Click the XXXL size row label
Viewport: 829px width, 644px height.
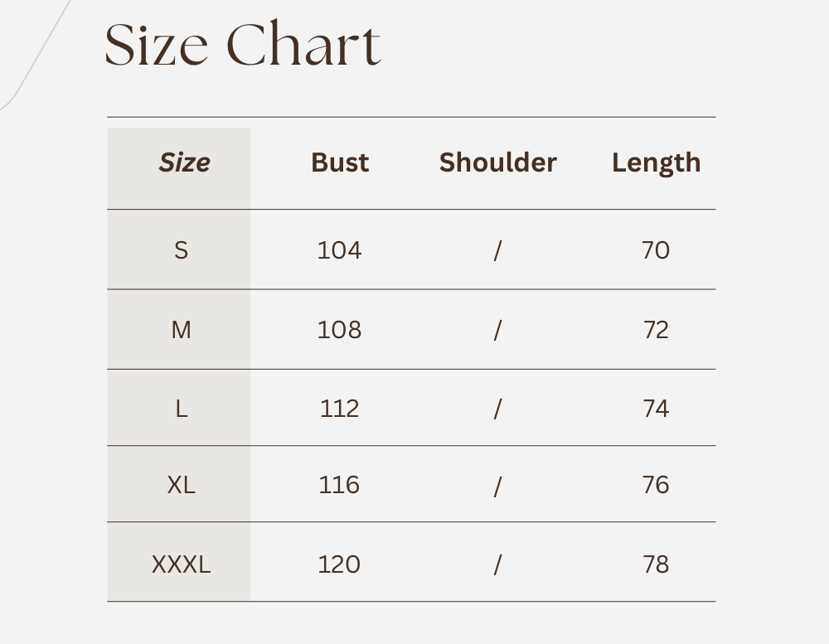(182, 564)
